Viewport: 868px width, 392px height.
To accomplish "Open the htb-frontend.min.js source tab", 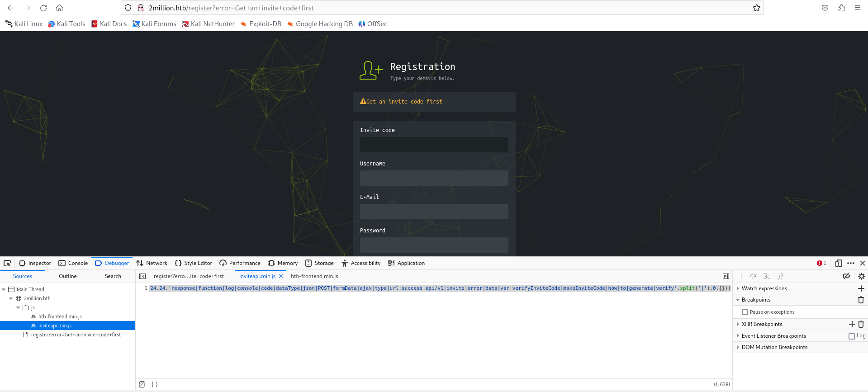I will (x=314, y=276).
